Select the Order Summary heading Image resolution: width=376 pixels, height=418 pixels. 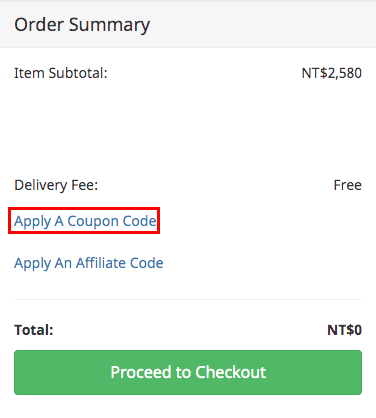pyautogui.click(x=82, y=25)
